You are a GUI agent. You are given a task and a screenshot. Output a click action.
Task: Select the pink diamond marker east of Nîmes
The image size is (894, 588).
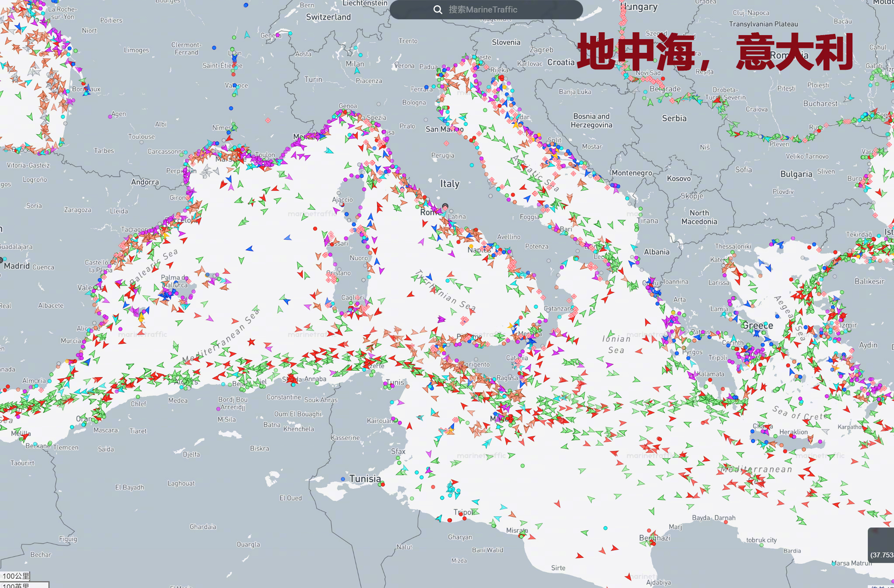coord(268,120)
